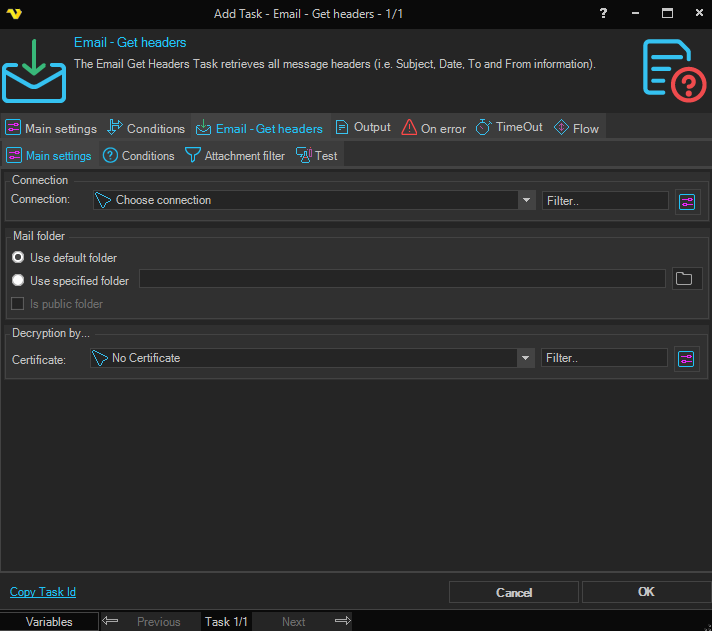
Task: Open connection settings icon beside Connection filter
Action: (686, 201)
